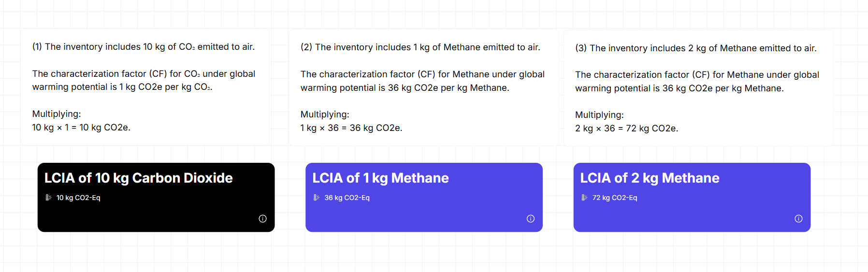Image resolution: width=868 pixels, height=272 pixels.
Task: Click the 36 kg CO2-Eq value
Action: (x=347, y=198)
